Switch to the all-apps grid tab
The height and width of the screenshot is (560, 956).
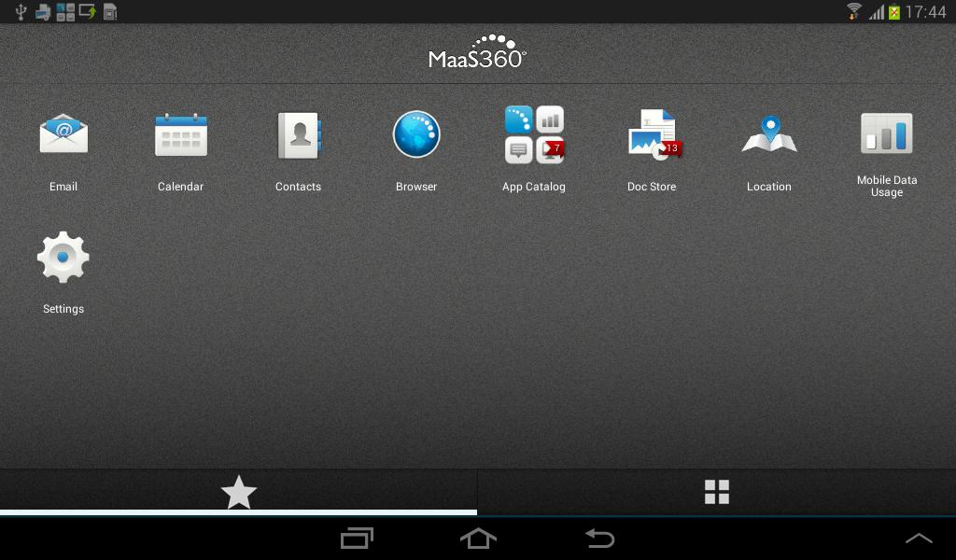(717, 491)
